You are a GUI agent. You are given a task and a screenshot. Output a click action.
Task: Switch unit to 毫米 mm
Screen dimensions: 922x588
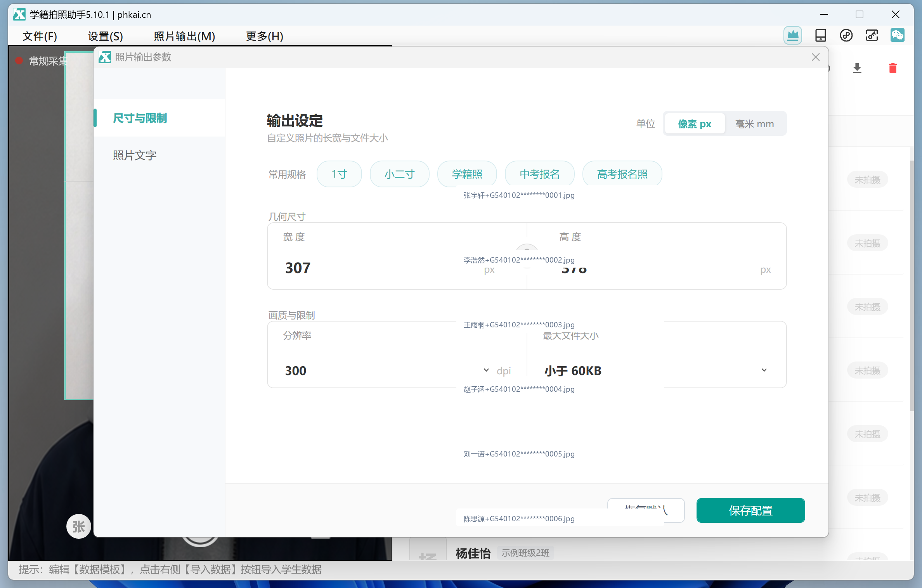point(754,124)
